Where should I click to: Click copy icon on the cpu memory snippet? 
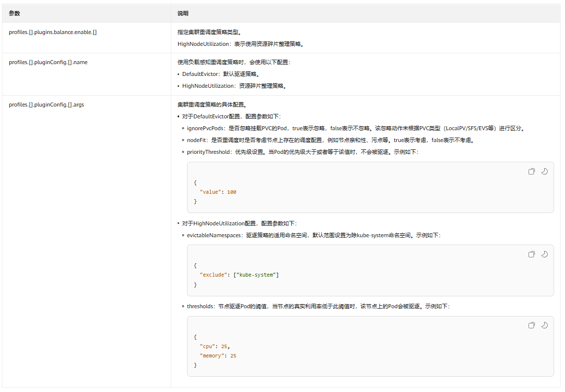531,325
